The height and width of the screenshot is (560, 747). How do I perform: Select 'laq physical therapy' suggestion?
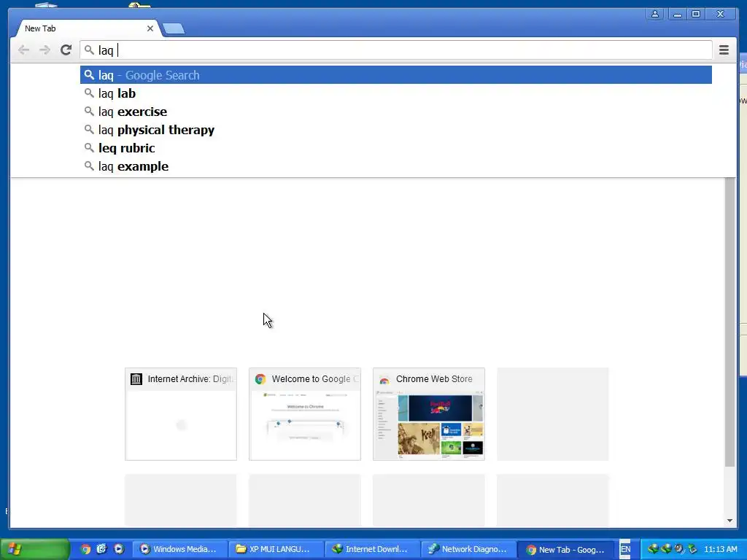(396, 130)
